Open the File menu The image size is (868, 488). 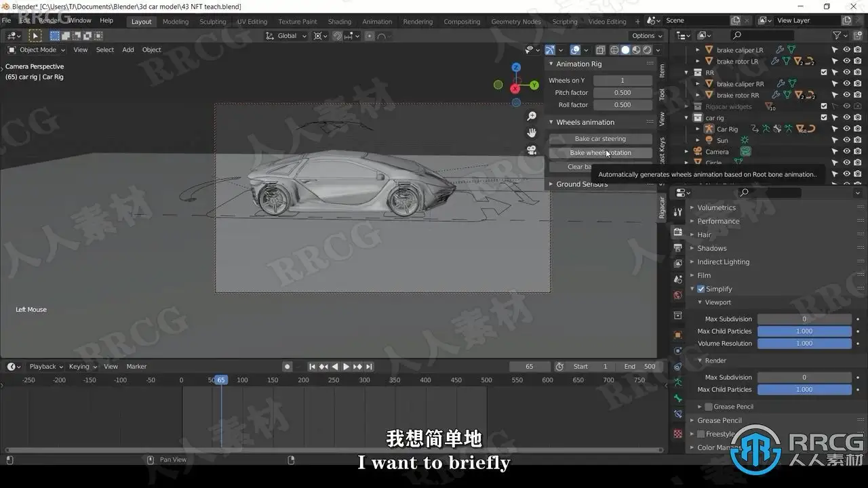7,20
